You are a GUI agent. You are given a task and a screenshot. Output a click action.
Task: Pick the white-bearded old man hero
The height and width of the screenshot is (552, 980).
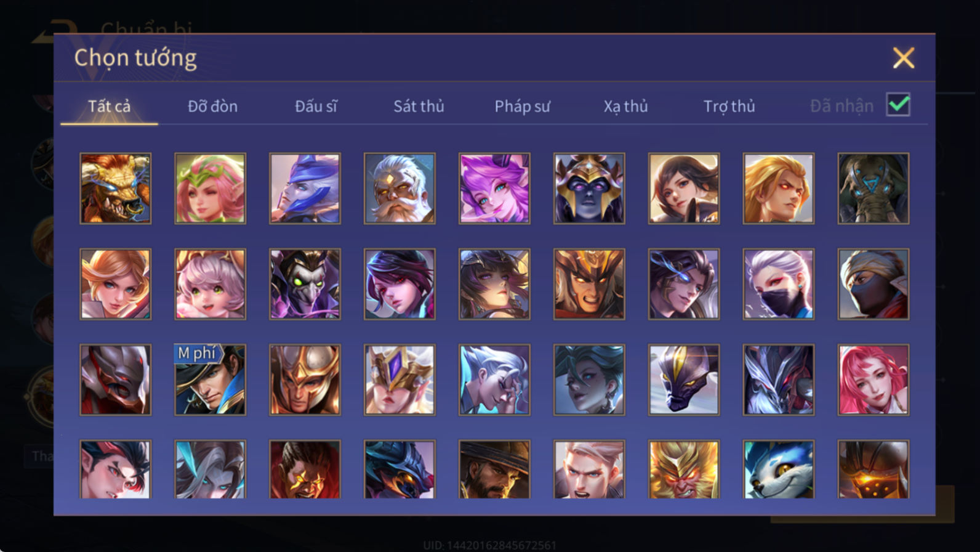pyautogui.click(x=400, y=189)
